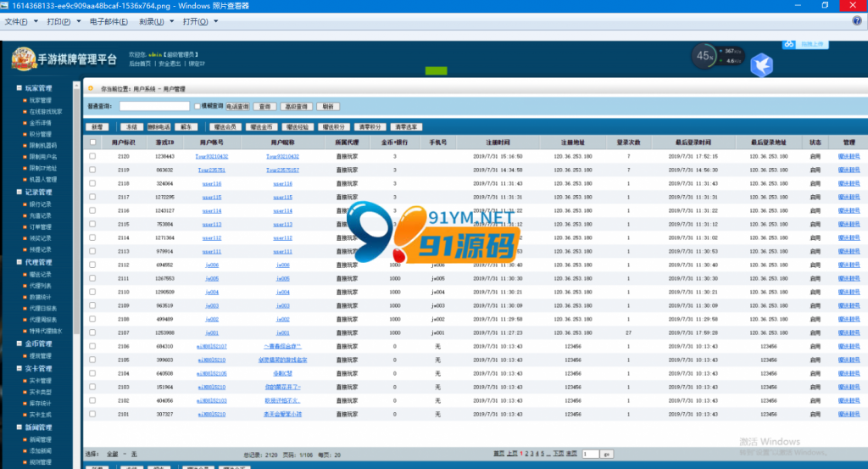Collapse the 记录管理 sidebar group

click(19, 193)
